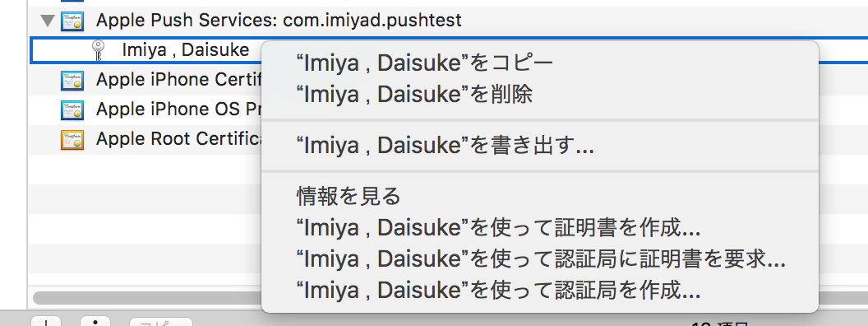Collapse the Apple Push Services certificate row
Screen dimensions: 868x326
point(48,21)
